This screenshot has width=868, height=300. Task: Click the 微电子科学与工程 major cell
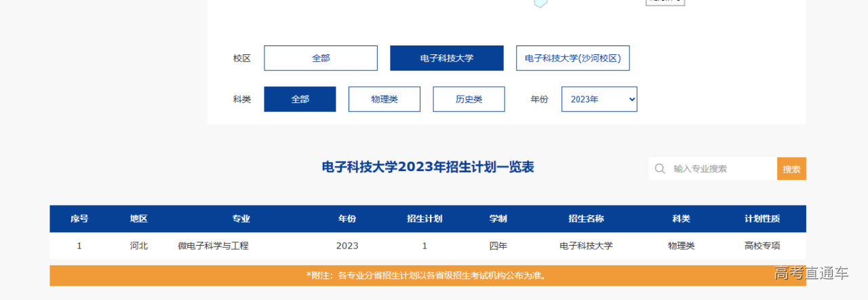tap(214, 246)
